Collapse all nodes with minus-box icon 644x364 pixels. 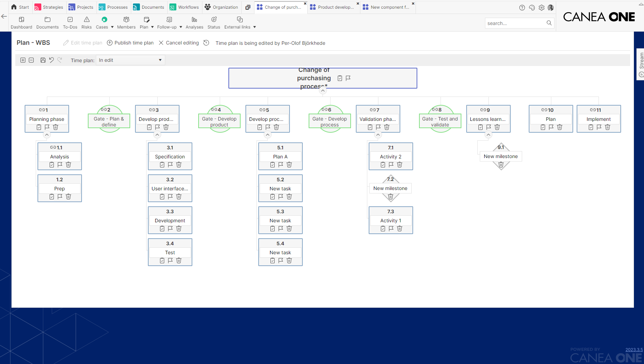tap(31, 60)
